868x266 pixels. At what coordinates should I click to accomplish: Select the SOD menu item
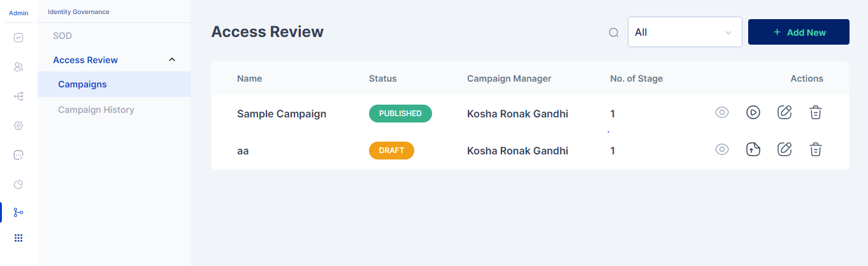(x=62, y=36)
